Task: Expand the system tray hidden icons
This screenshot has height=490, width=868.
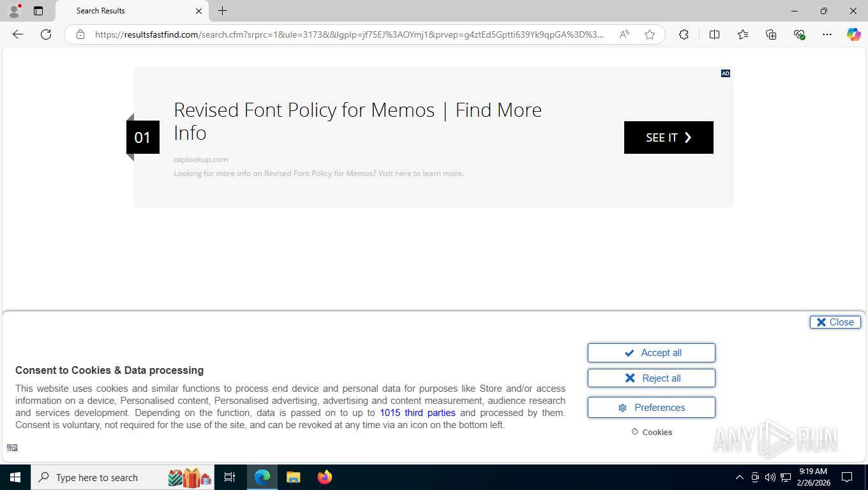Action: tap(739, 477)
